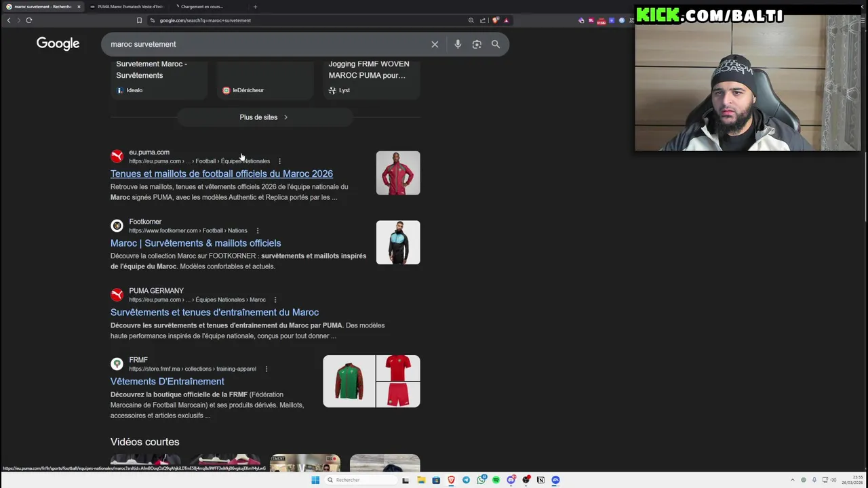This screenshot has width=868, height=488.
Task: Open more options for the FRMF result
Action: 266,369
